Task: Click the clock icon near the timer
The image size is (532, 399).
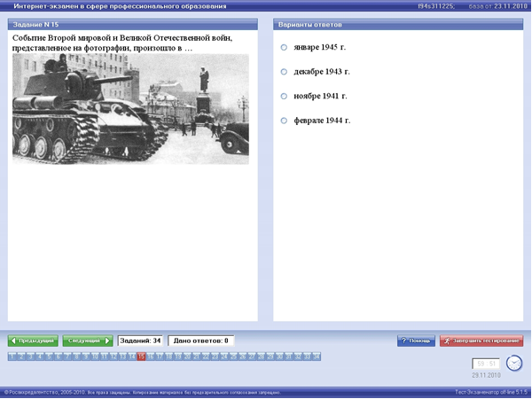Action: [x=514, y=363]
